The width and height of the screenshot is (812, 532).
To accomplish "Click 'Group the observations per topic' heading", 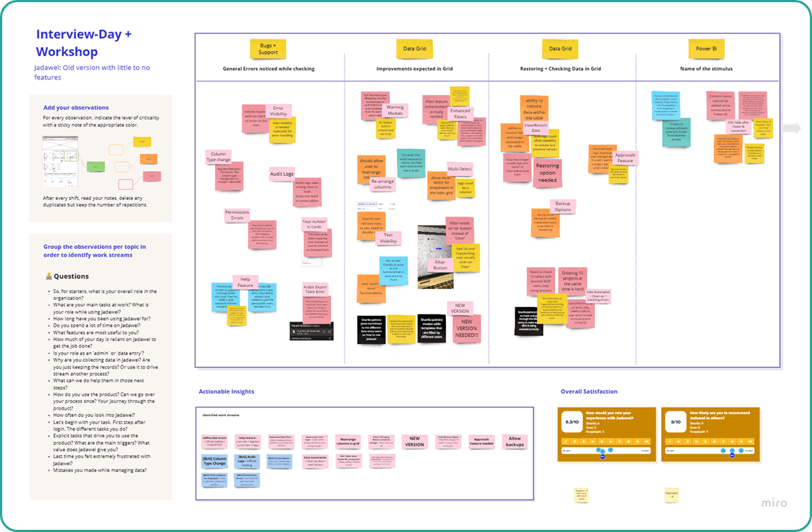I will coord(94,251).
